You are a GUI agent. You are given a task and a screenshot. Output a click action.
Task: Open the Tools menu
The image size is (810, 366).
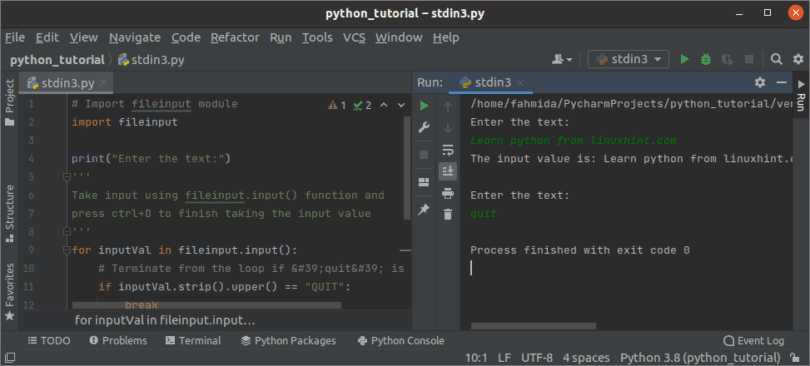(317, 38)
